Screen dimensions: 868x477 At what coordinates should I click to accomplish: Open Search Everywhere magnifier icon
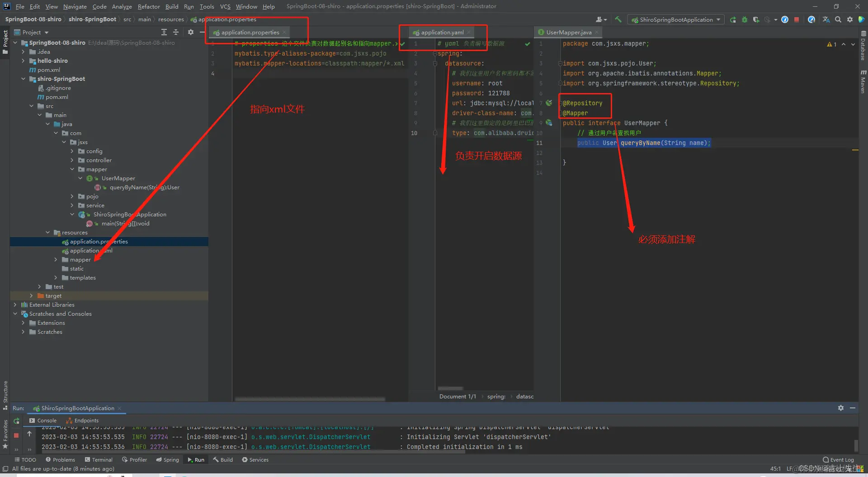[x=838, y=19]
